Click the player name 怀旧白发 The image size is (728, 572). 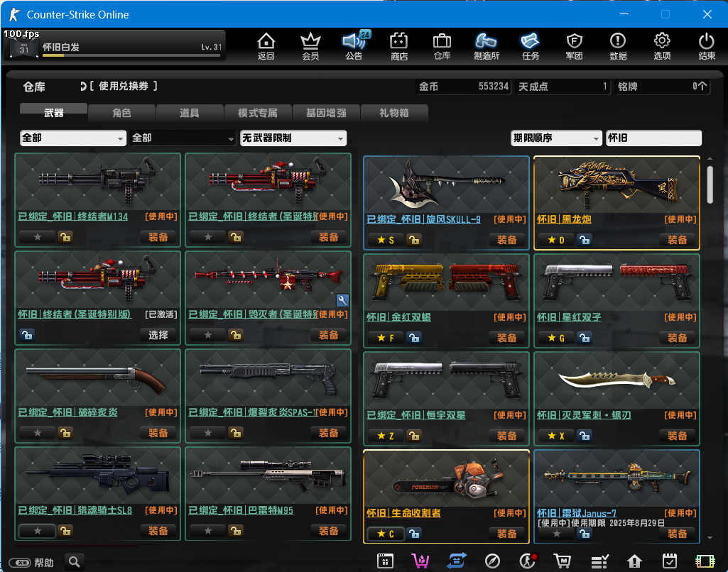pyautogui.click(x=61, y=47)
